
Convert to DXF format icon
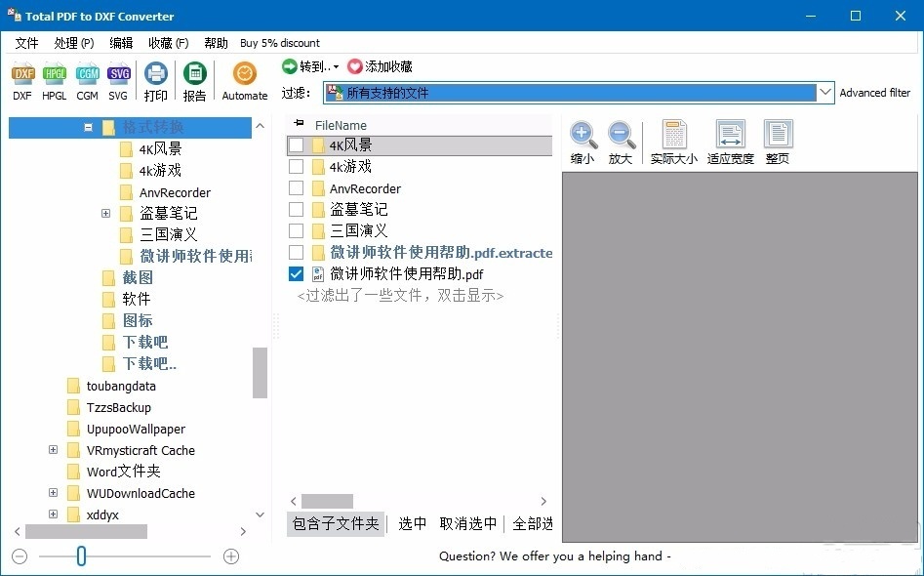pyautogui.click(x=23, y=74)
